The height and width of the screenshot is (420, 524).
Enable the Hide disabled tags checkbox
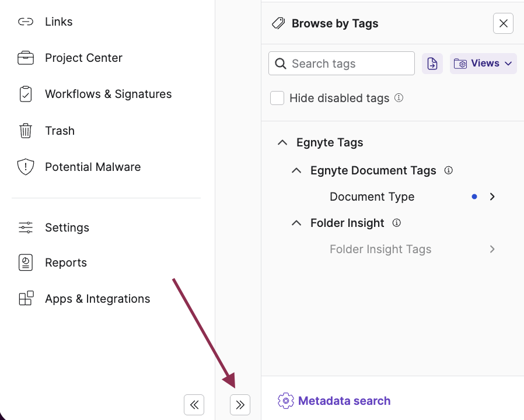coord(277,98)
